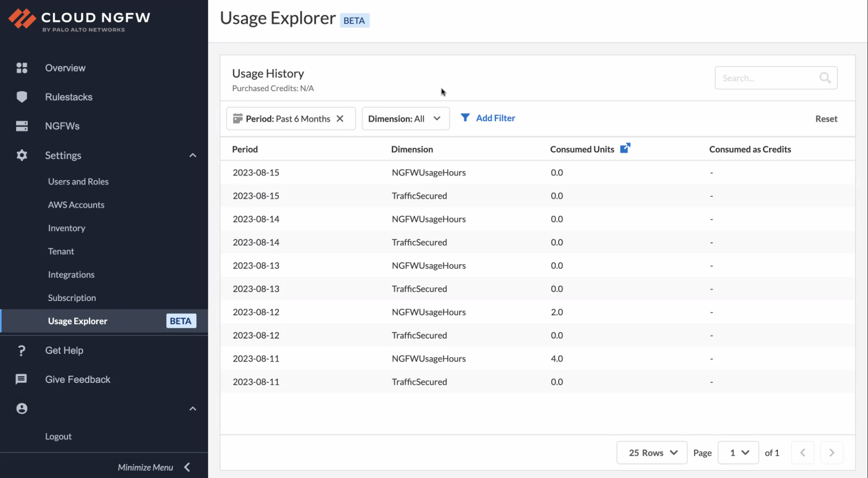Open the Dimension: All dropdown
This screenshot has width=868, height=478.
(405, 118)
